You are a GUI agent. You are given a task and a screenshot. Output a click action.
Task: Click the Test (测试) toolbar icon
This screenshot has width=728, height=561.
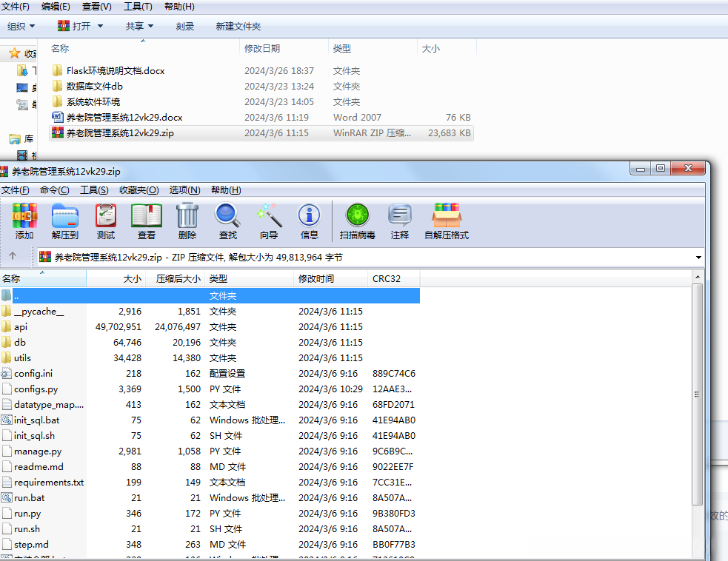point(106,221)
